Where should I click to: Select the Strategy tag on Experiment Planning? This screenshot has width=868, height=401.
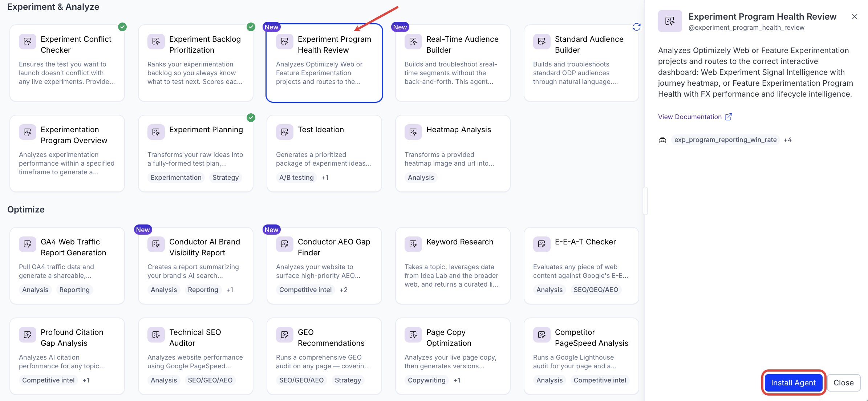tap(226, 178)
